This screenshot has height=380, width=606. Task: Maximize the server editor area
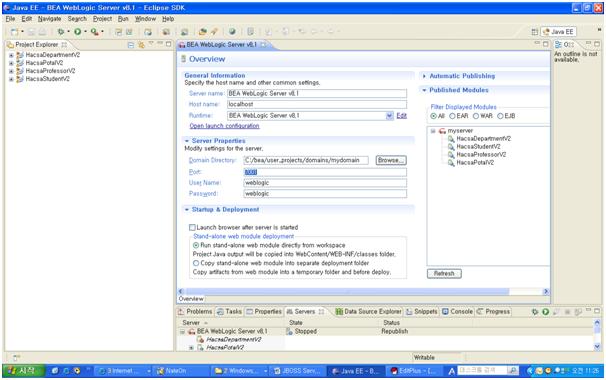(x=545, y=44)
